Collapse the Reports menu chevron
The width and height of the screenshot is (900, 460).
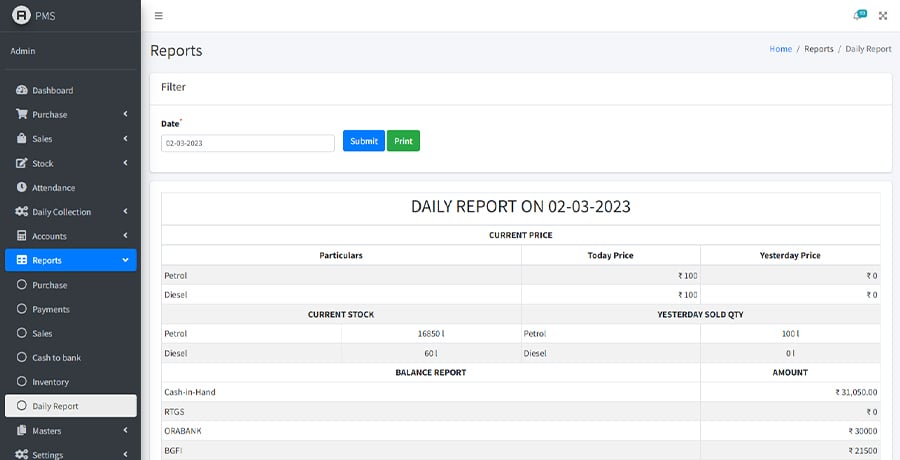pyautogui.click(x=125, y=260)
